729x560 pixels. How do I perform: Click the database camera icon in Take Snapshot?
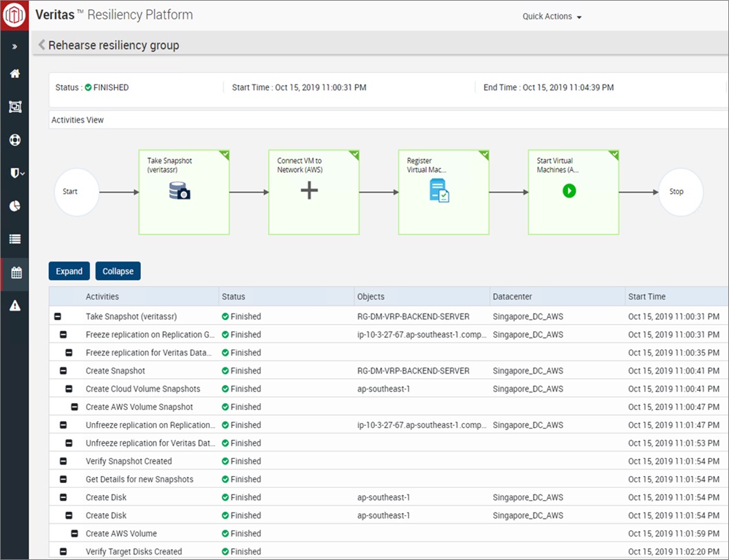(x=180, y=191)
